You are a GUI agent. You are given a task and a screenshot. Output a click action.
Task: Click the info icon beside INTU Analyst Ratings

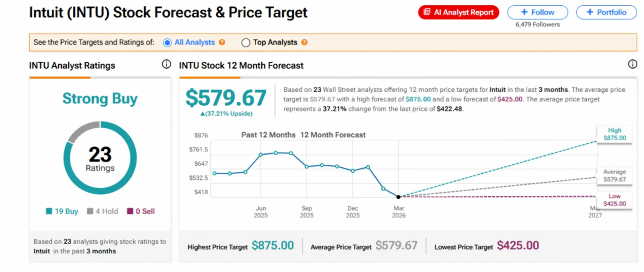pyautogui.click(x=166, y=64)
